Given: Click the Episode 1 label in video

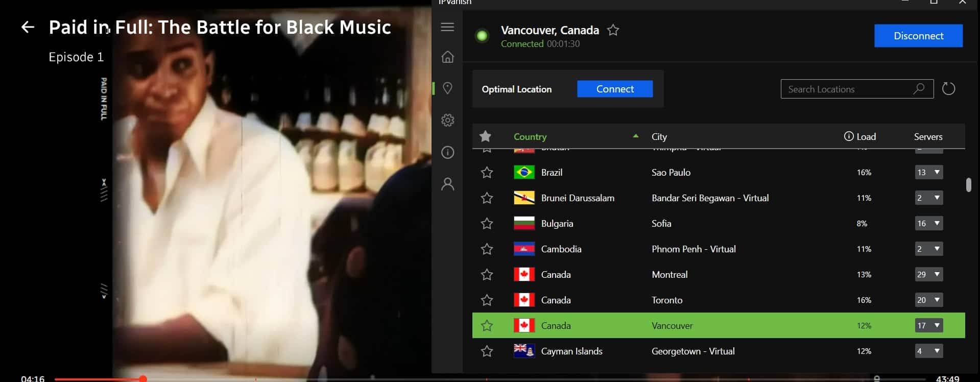Looking at the screenshot, I should click(76, 57).
